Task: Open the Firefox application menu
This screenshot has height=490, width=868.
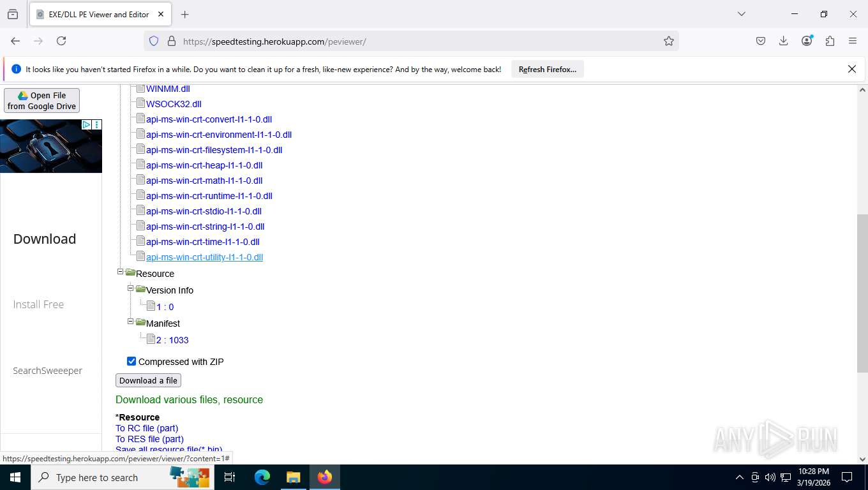Action: (x=853, y=41)
